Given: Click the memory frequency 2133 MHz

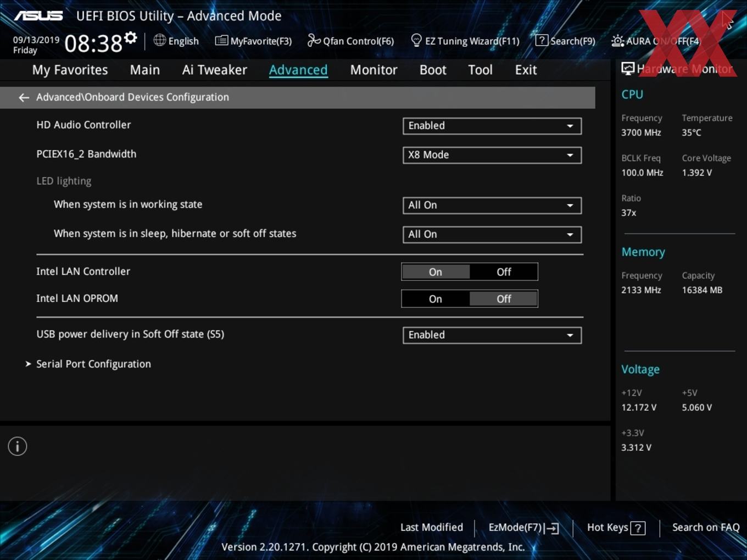Looking at the screenshot, I should 641,290.
